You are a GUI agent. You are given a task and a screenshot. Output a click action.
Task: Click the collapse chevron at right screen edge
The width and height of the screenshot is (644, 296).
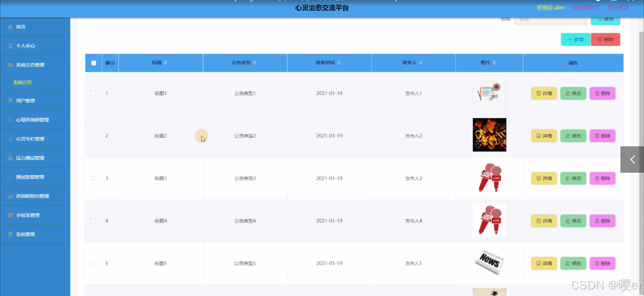[632, 159]
